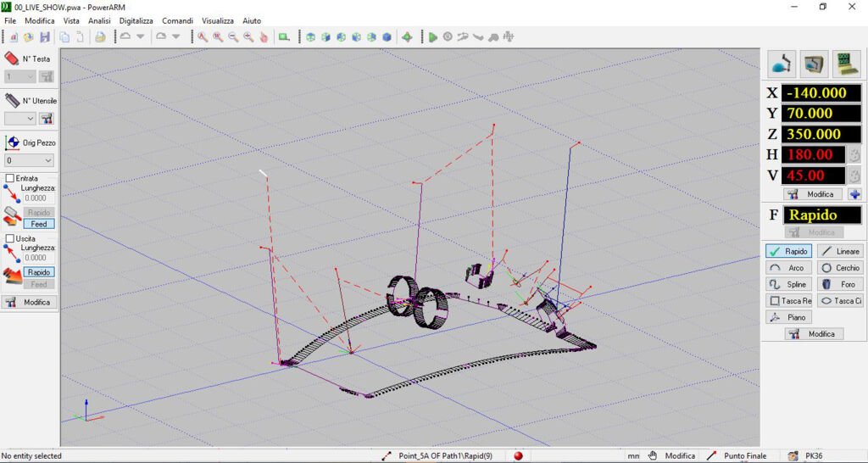
Task: Open the File menu
Action: click(10, 20)
